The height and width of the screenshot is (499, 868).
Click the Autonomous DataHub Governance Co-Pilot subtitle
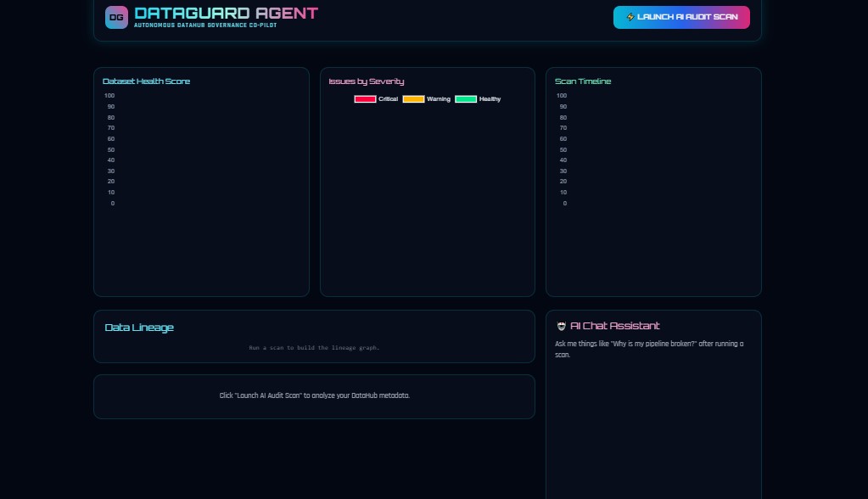coord(205,25)
